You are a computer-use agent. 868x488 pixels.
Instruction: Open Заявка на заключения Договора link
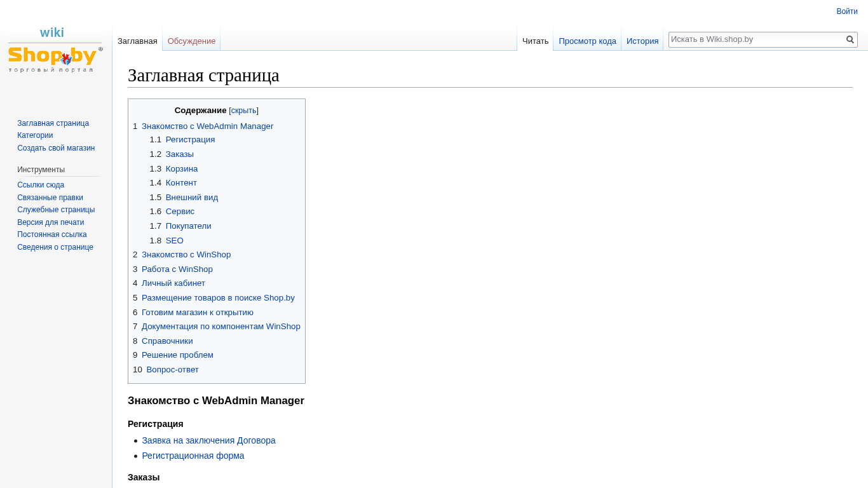(208, 440)
